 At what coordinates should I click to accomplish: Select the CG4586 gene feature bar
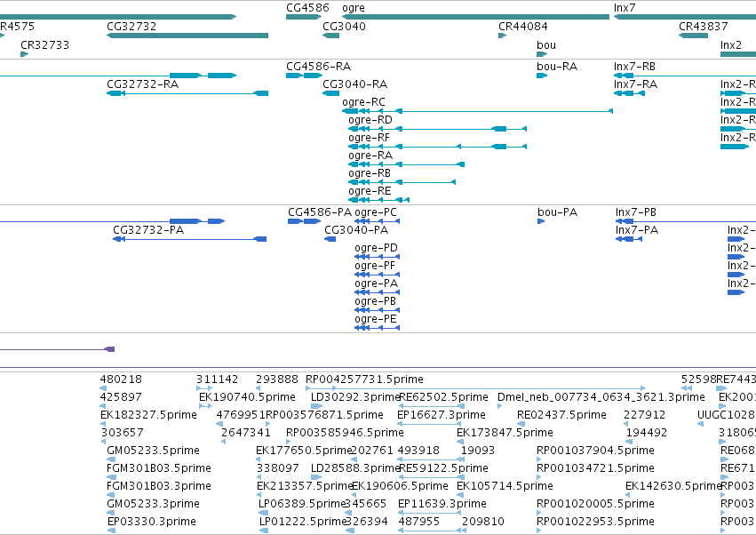tap(304, 17)
